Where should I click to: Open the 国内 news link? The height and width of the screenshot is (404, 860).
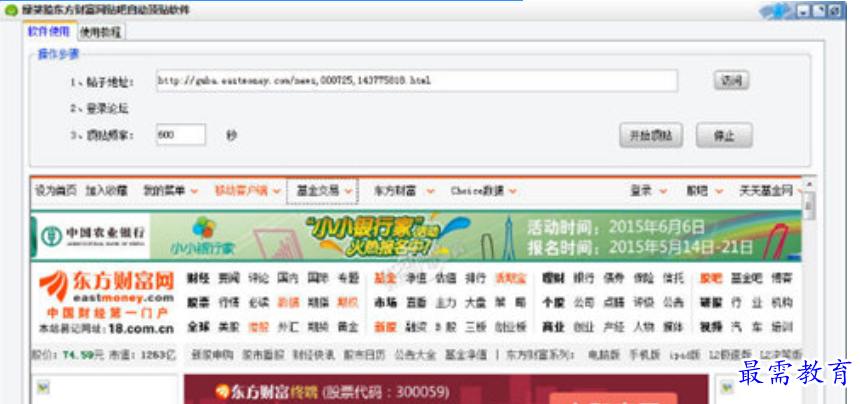(x=288, y=278)
